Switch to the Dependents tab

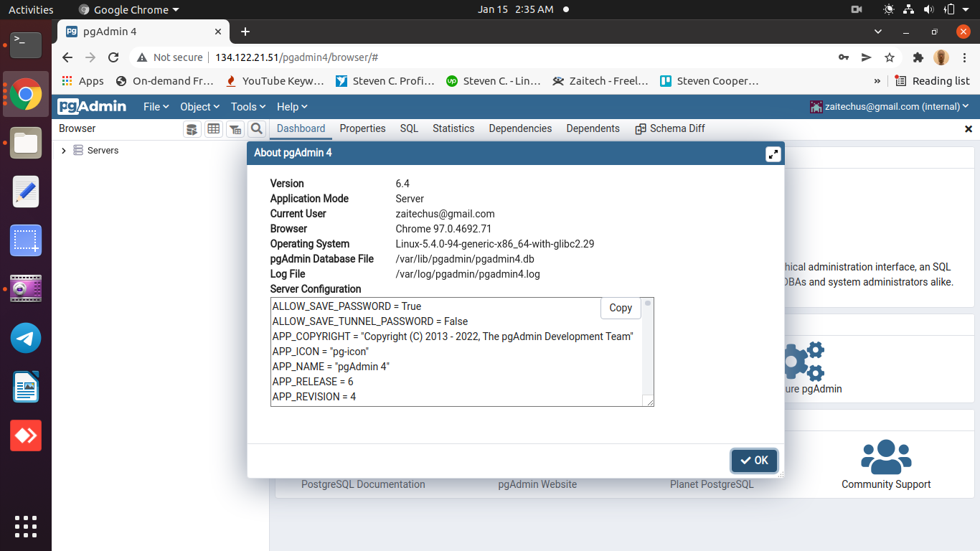(593, 128)
